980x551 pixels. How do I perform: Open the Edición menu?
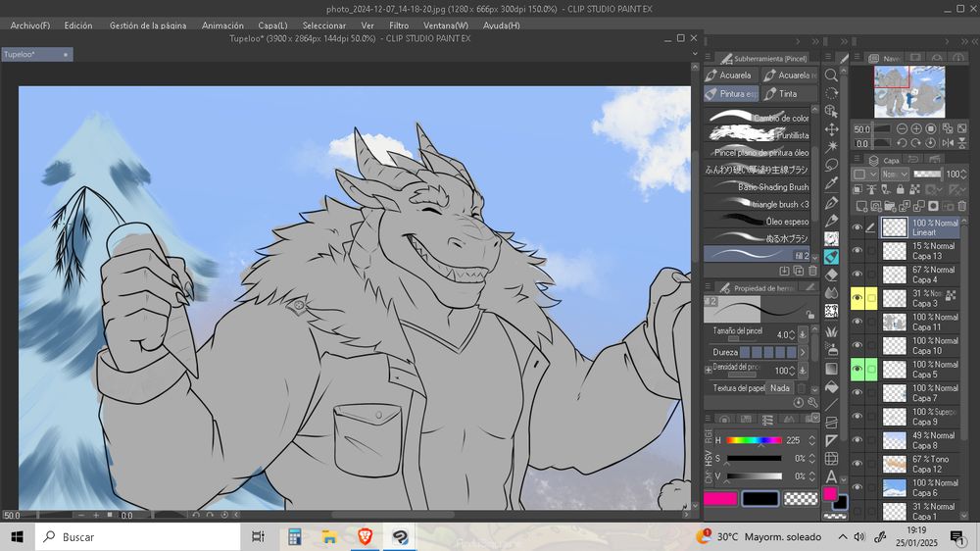click(78, 25)
